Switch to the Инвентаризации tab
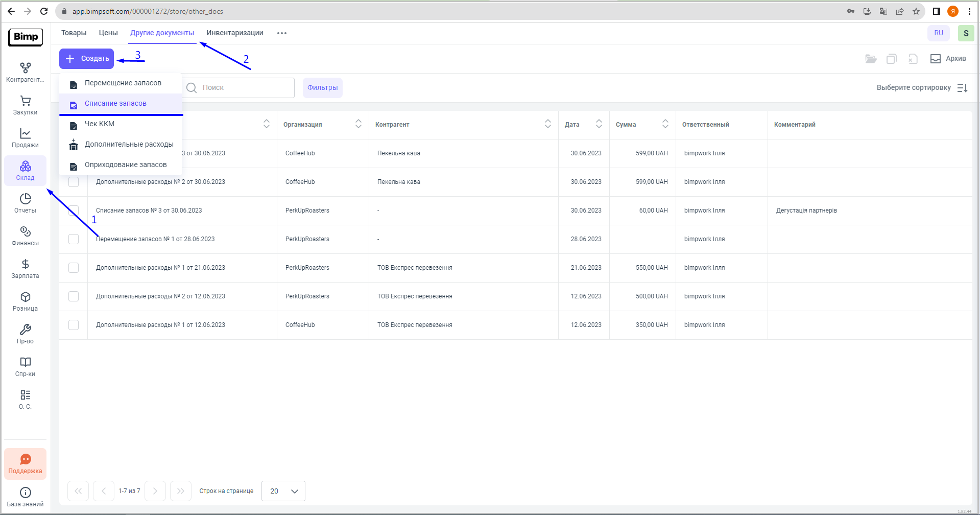 pos(235,33)
